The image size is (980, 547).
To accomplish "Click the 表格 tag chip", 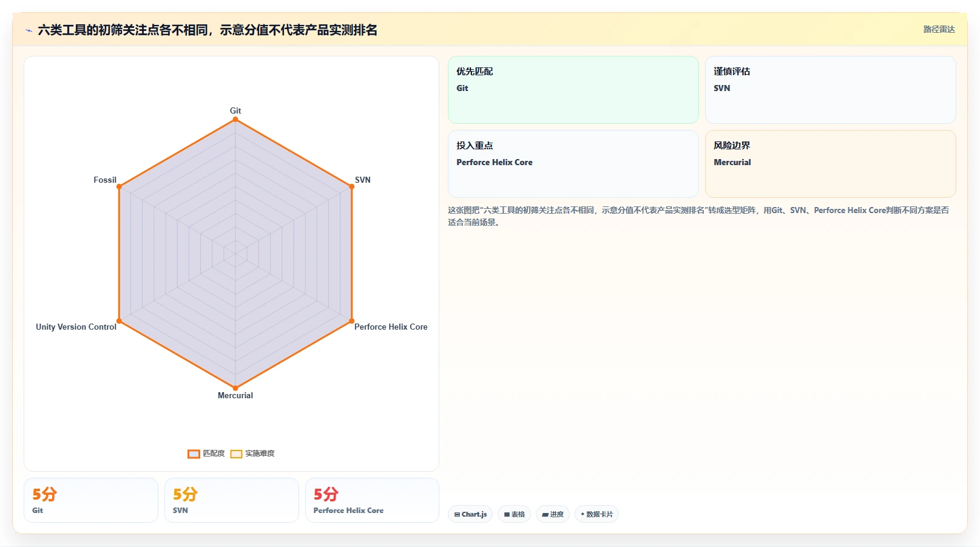I will [514, 514].
